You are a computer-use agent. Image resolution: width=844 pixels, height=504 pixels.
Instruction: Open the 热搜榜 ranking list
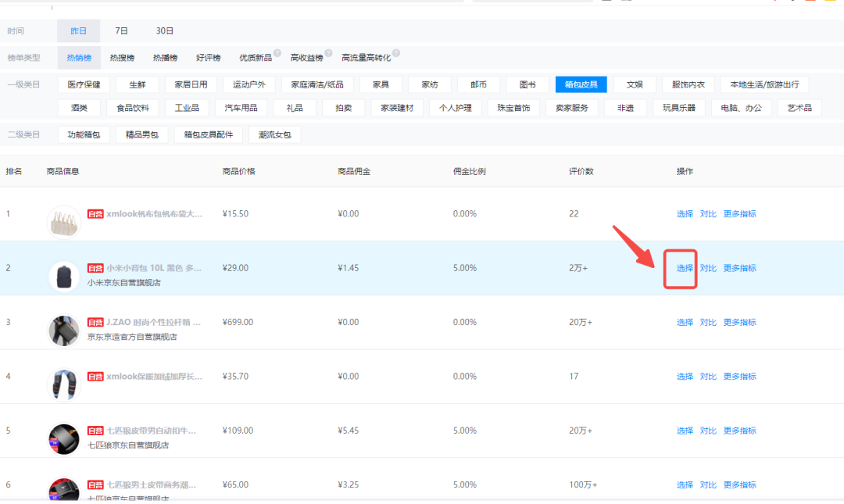coord(124,56)
